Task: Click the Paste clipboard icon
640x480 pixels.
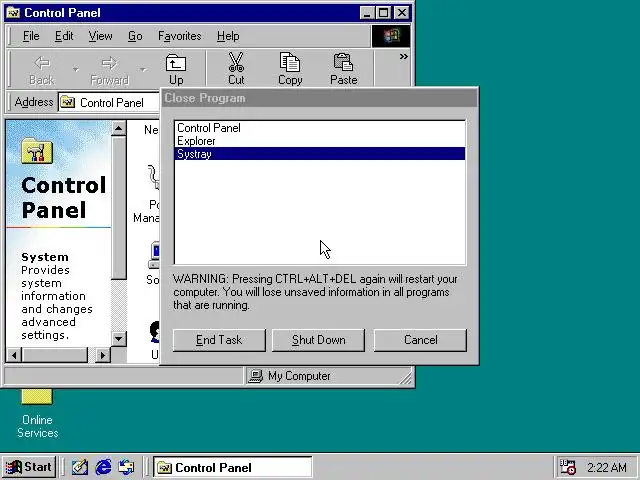Action: coord(343,62)
